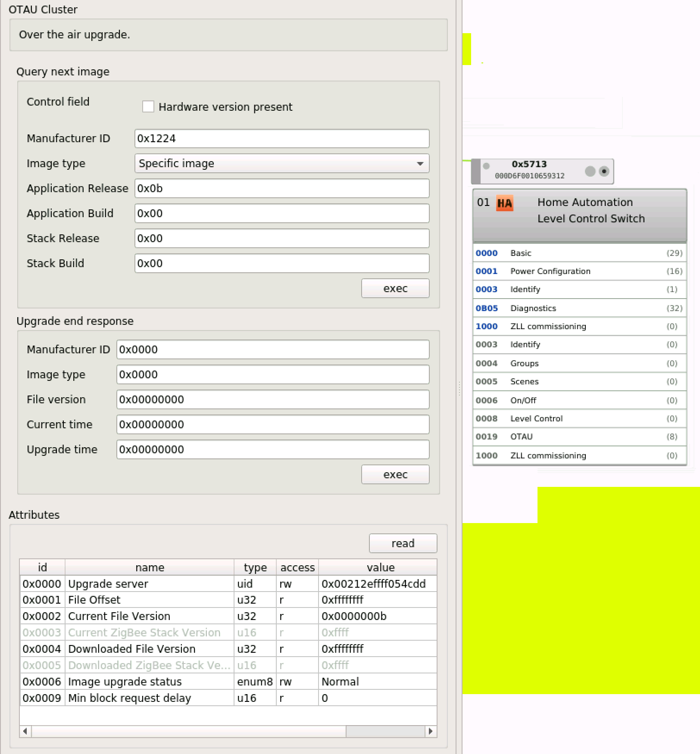Image resolution: width=700 pixels, height=754 pixels.
Task: Edit the Upgrade time field
Action: (x=273, y=449)
